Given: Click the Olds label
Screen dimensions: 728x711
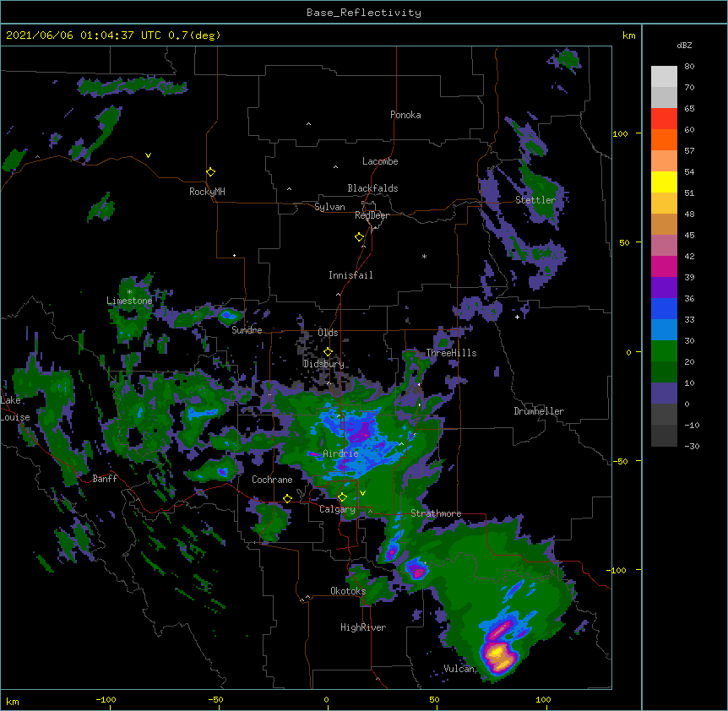Looking at the screenshot, I should 328,333.
